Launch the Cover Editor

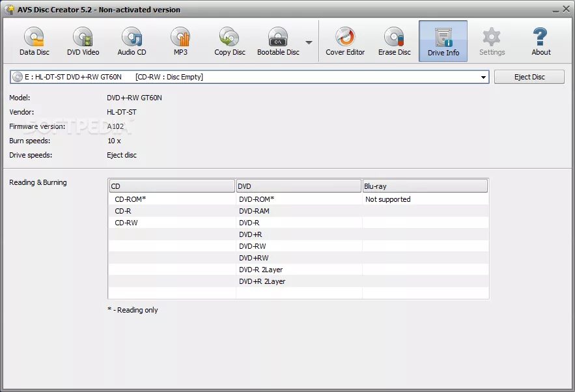pyautogui.click(x=345, y=40)
